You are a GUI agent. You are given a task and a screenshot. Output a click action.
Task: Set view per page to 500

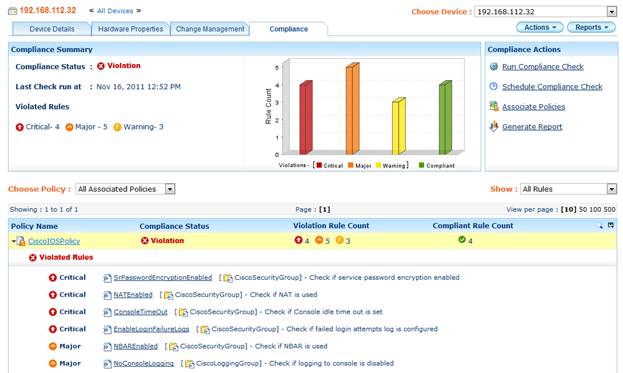coord(609,209)
